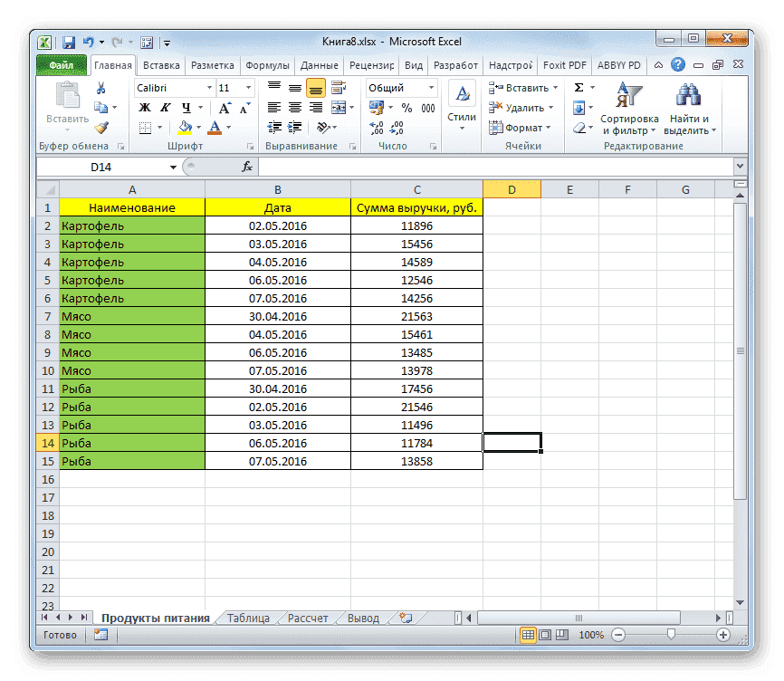This screenshot has height=681, width=784.
Task: Select the Format Painter icon
Action: [x=100, y=127]
